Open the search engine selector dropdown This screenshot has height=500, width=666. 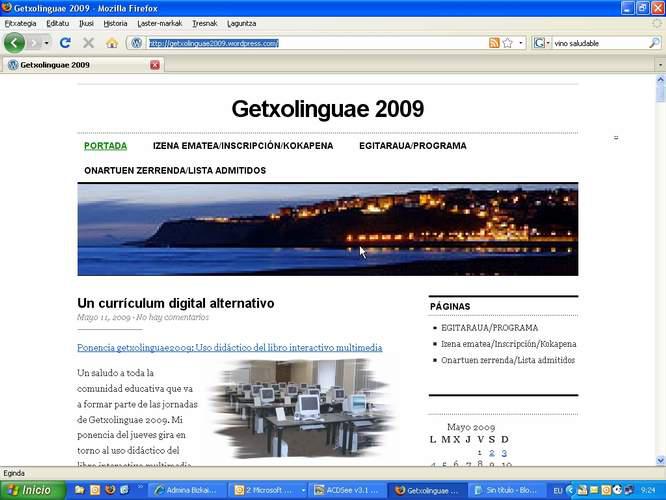(542, 43)
